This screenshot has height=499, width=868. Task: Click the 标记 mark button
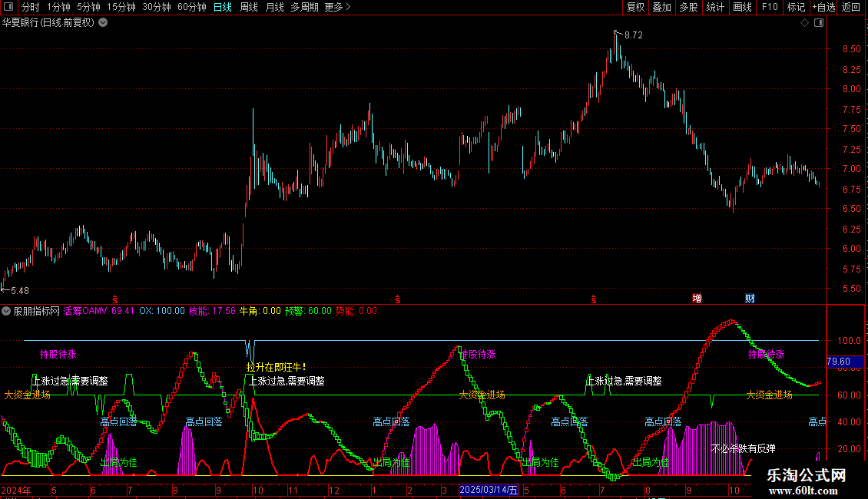(796, 7)
